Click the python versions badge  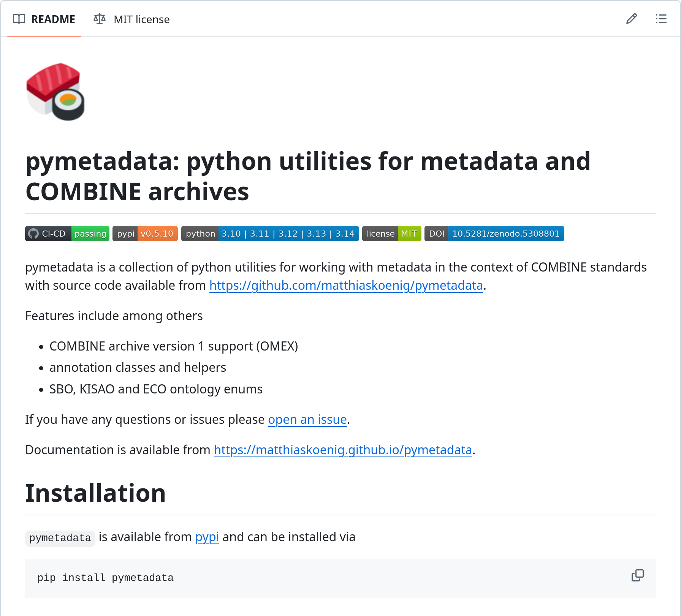270,234
